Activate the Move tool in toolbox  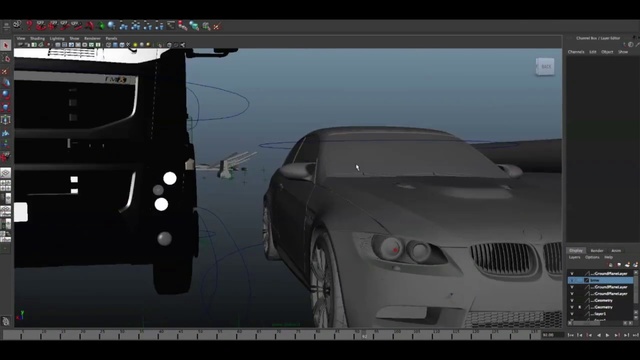pos(6,83)
